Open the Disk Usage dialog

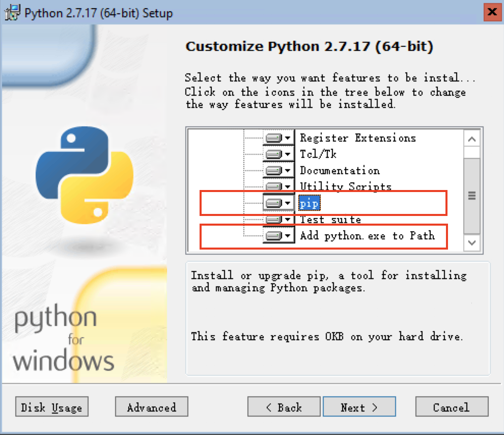point(51,407)
